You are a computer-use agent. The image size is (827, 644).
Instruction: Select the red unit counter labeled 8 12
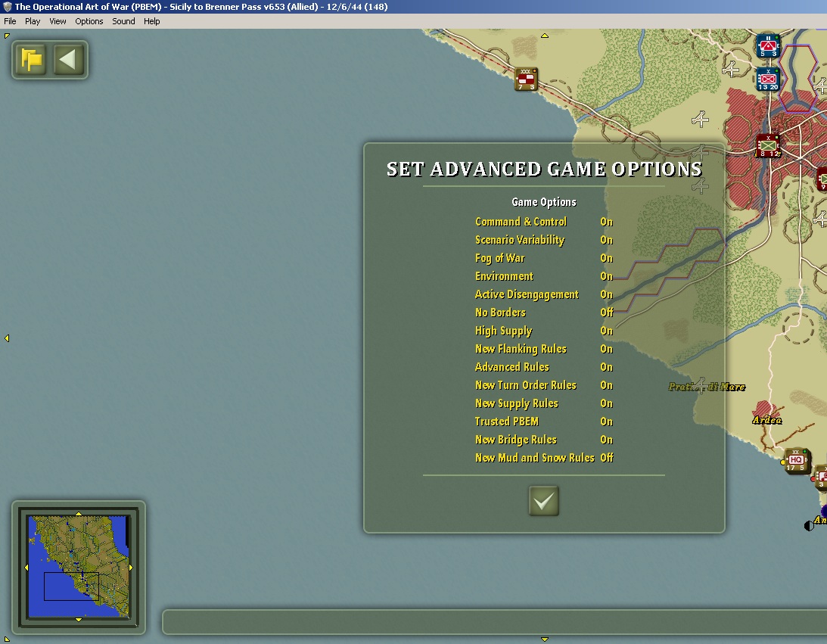pos(769,146)
